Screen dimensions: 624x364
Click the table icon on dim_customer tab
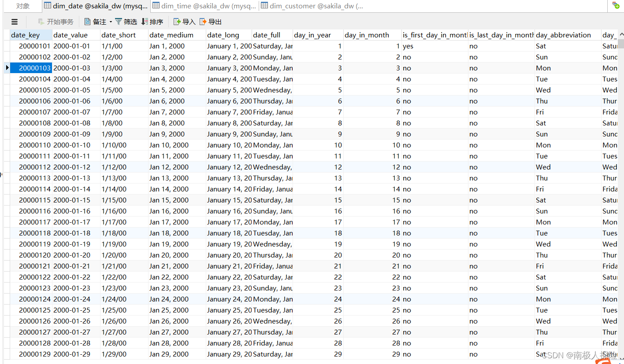click(x=264, y=6)
